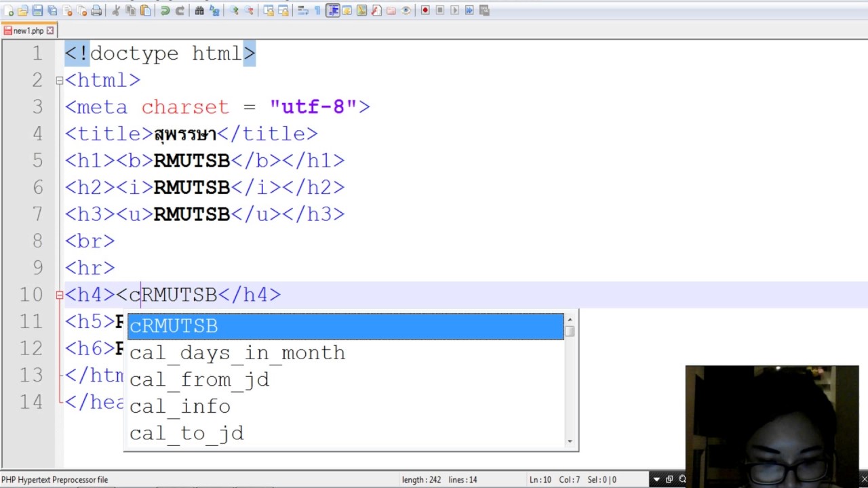Click the Print toolbar icon
Image resolution: width=868 pixels, height=488 pixels.
[x=96, y=10]
